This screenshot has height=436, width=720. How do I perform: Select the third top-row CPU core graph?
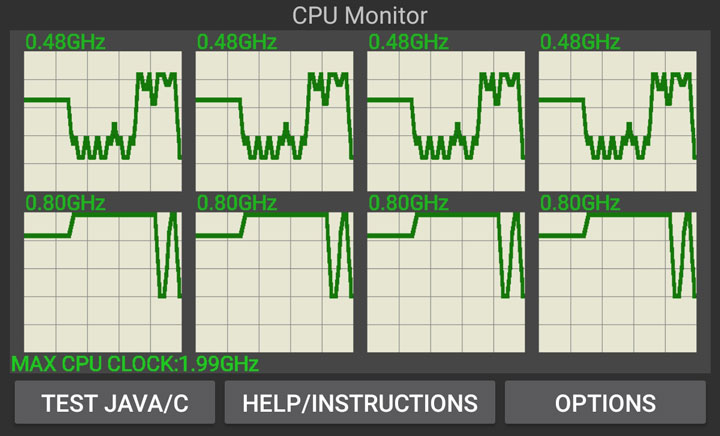point(446,121)
